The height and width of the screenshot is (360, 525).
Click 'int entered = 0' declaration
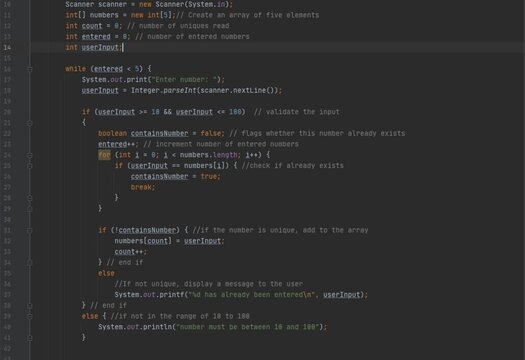click(96, 37)
